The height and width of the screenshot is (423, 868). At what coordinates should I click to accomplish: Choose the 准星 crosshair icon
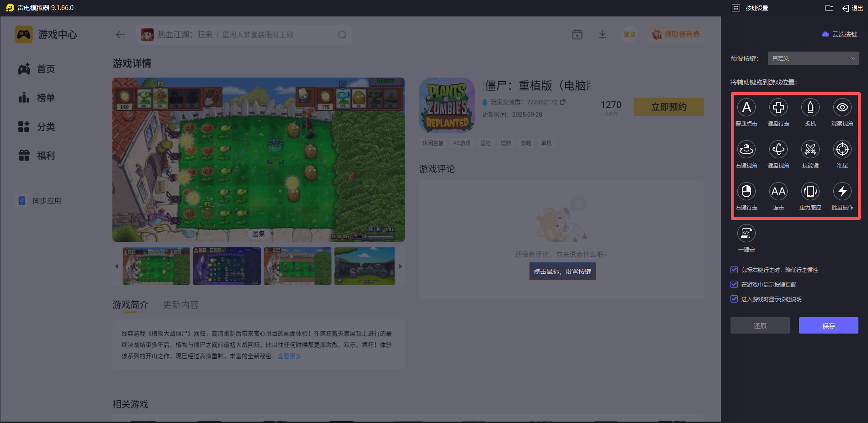842,150
